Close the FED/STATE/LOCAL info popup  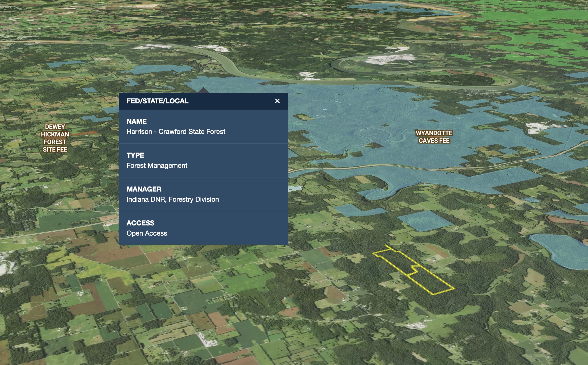pos(277,101)
